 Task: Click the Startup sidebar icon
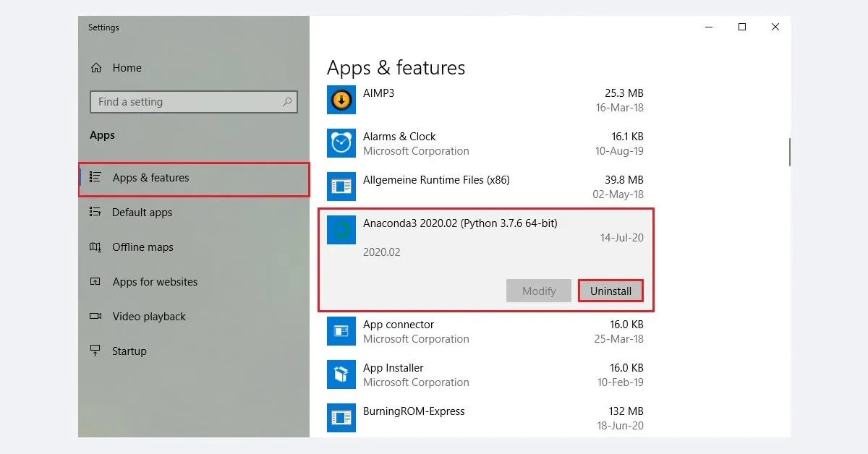[x=96, y=351]
